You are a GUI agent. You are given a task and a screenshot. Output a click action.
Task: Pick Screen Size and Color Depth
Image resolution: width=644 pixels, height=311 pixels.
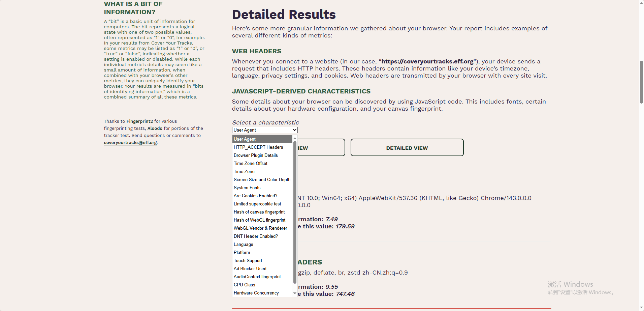(262, 180)
